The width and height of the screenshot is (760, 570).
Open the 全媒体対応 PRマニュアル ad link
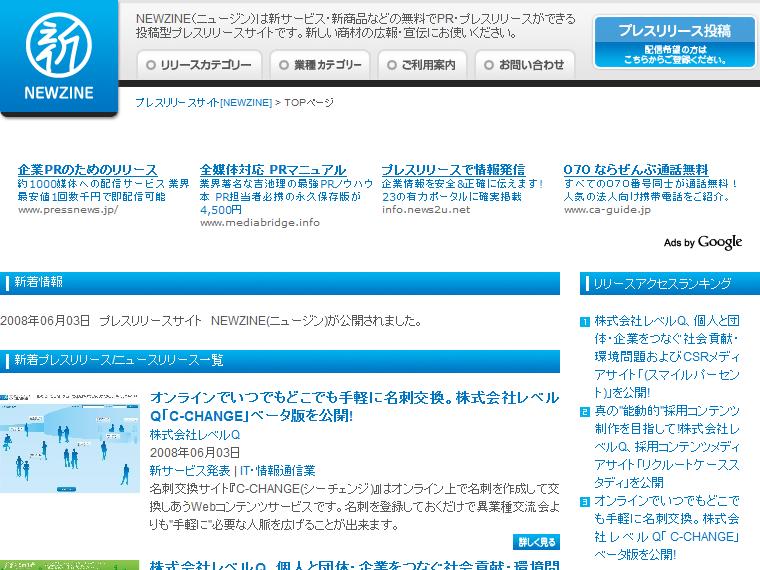tap(273, 170)
